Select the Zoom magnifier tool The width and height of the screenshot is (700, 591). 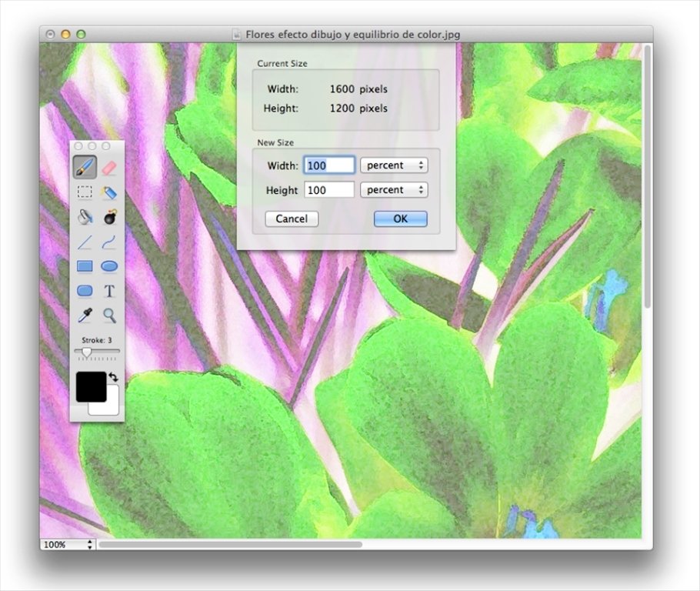109,316
